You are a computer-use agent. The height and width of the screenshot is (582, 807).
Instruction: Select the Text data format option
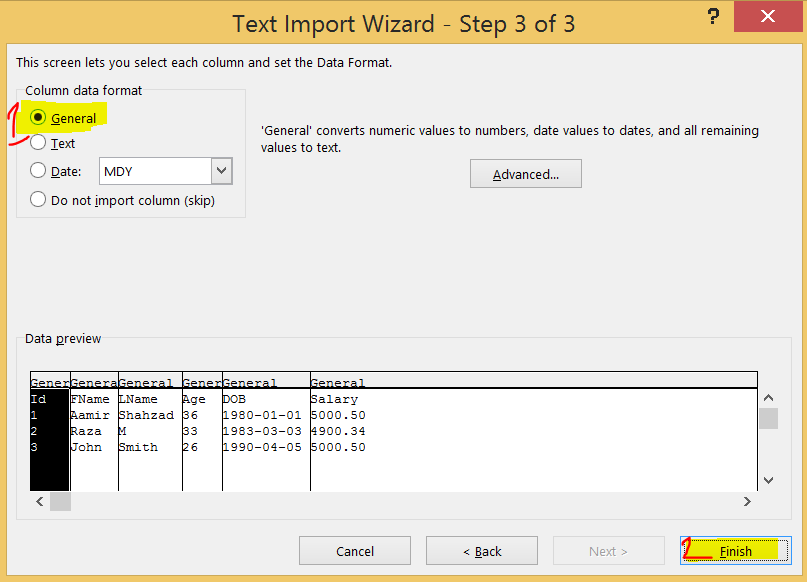(38, 143)
